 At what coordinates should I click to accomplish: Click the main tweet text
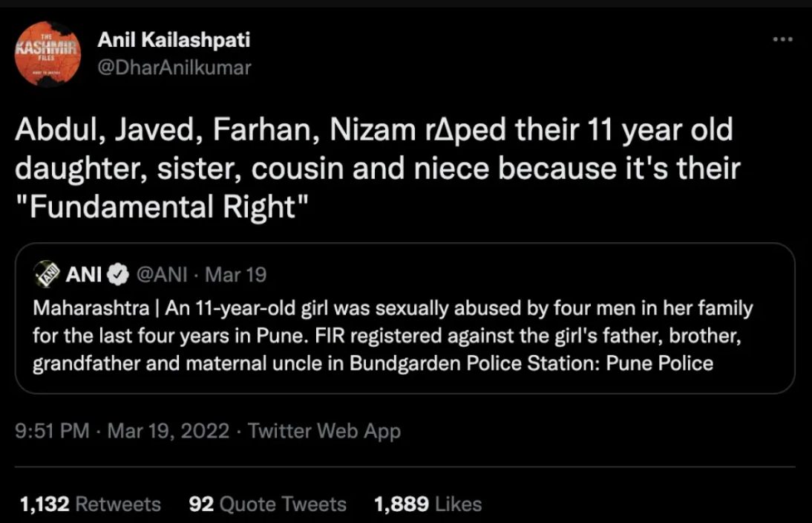tap(378, 169)
